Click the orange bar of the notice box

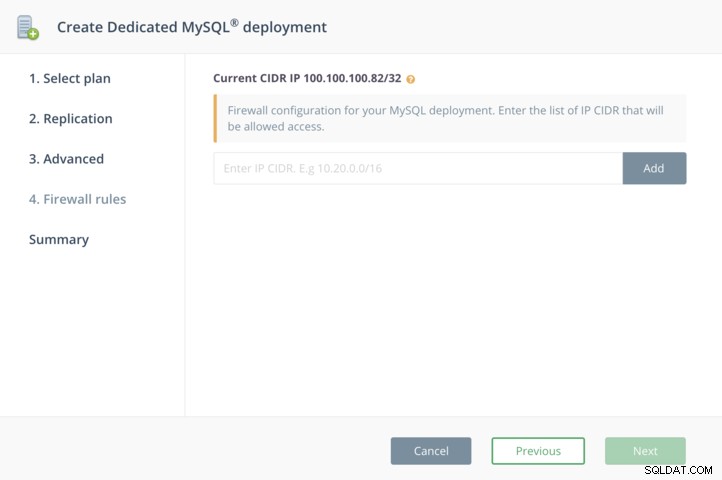click(215, 118)
